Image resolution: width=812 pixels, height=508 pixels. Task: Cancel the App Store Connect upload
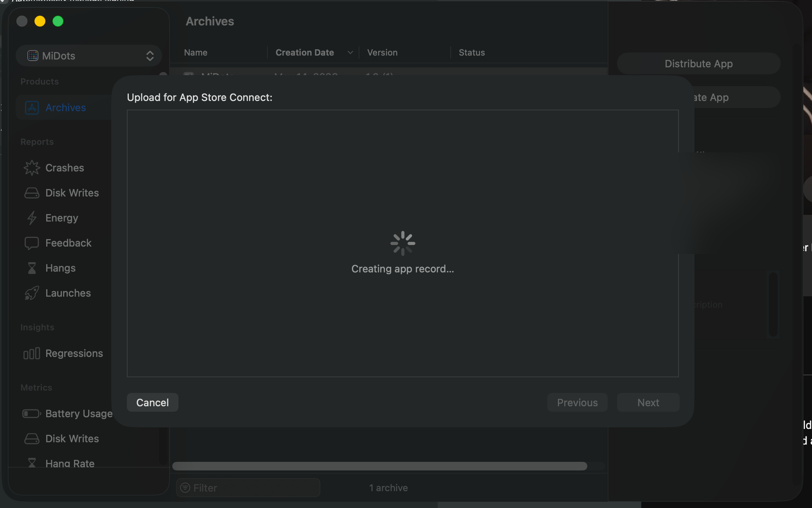[x=153, y=402]
